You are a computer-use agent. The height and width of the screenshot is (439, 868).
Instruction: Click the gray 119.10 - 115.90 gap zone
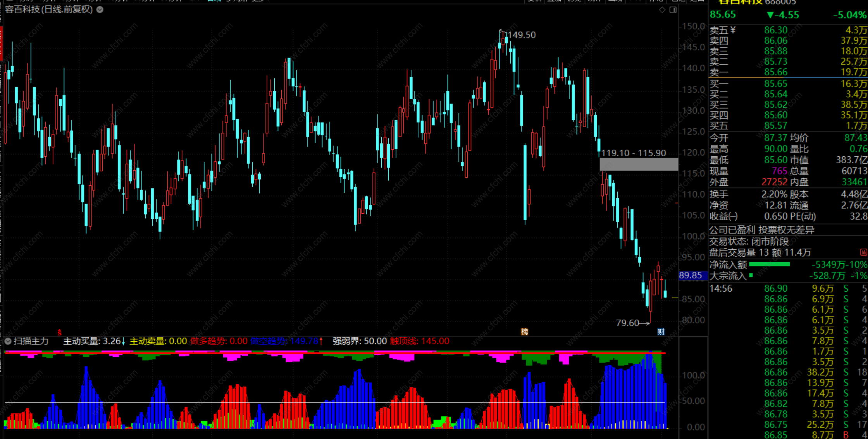tap(639, 164)
